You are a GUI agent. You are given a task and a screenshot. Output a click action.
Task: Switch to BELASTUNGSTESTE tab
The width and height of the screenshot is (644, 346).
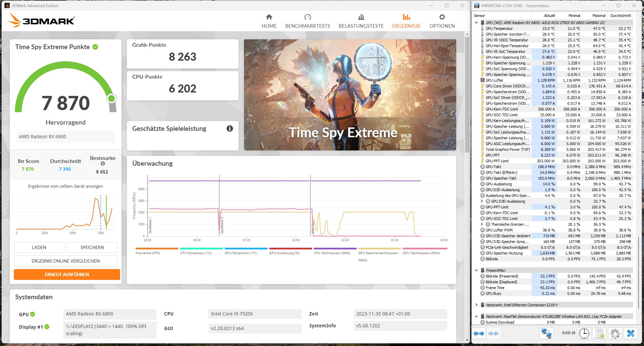[361, 21]
